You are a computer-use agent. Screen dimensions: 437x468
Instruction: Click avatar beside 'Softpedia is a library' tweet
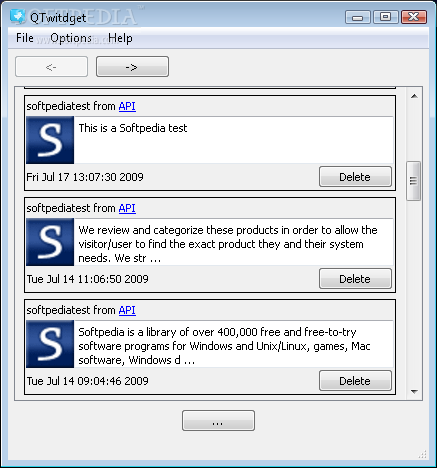pyautogui.click(x=50, y=344)
